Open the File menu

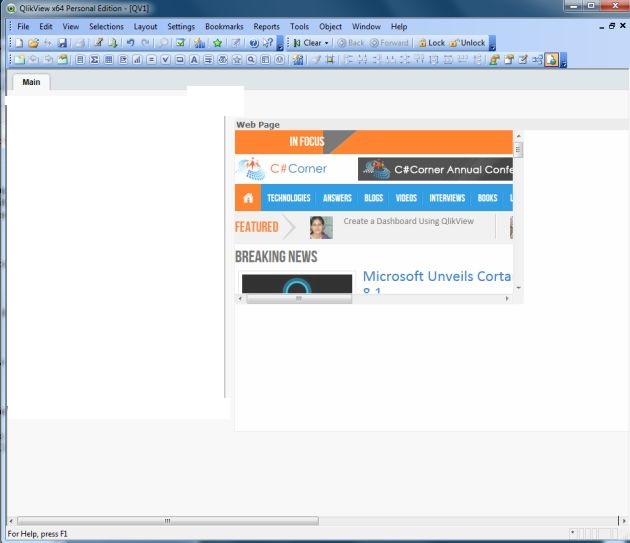coord(23,27)
